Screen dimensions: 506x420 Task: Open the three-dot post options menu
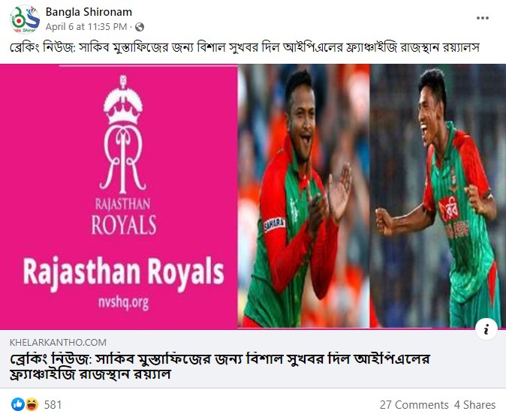tap(483, 18)
